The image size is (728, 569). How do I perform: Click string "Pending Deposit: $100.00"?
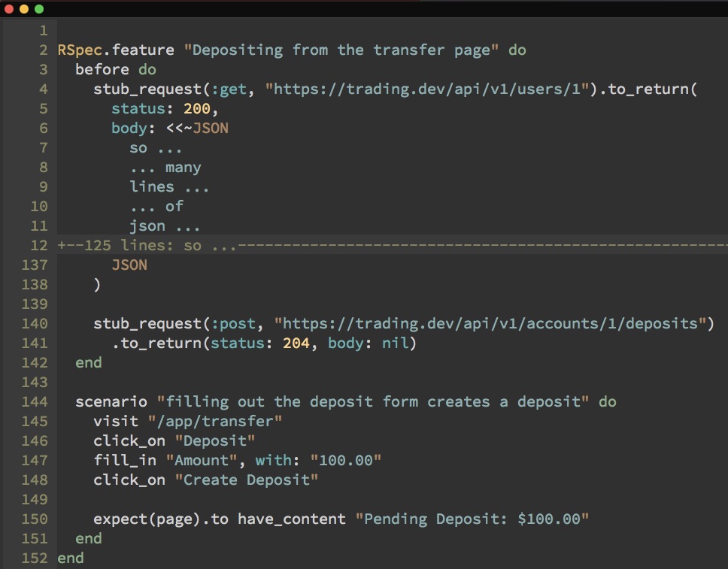tap(472, 519)
